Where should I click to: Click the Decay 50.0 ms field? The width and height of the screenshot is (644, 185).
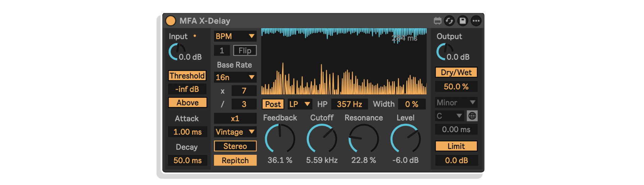tap(187, 160)
